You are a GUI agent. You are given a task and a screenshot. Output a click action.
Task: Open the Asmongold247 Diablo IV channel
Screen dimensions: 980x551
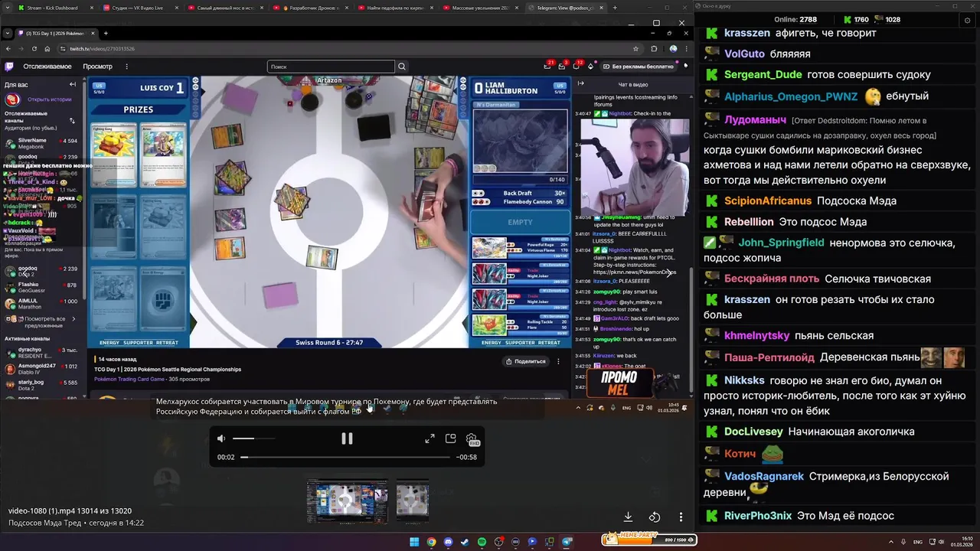tap(41, 369)
